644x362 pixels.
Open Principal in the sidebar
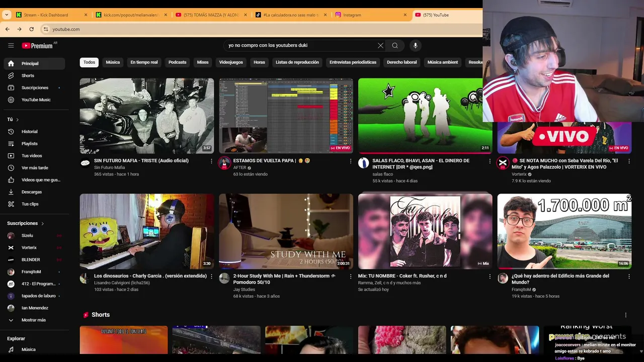point(34,63)
